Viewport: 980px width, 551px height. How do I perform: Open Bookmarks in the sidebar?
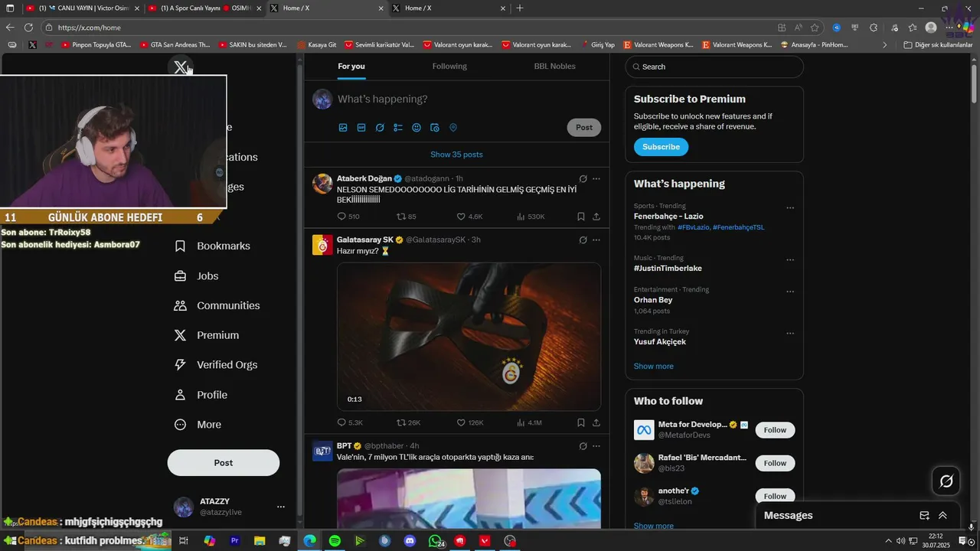pyautogui.click(x=213, y=246)
